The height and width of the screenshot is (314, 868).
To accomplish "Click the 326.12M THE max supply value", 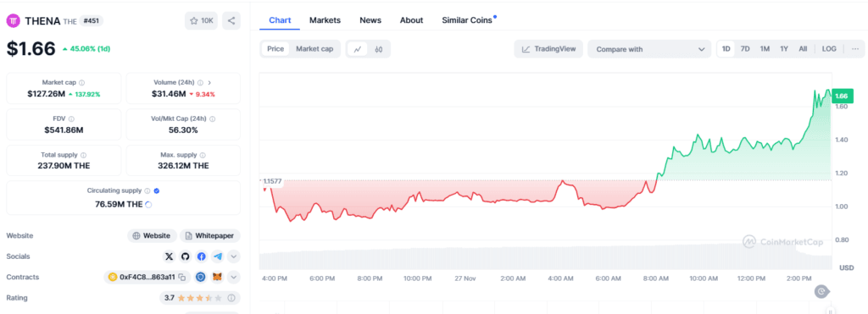I will pyautogui.click(x=183, y=166).
